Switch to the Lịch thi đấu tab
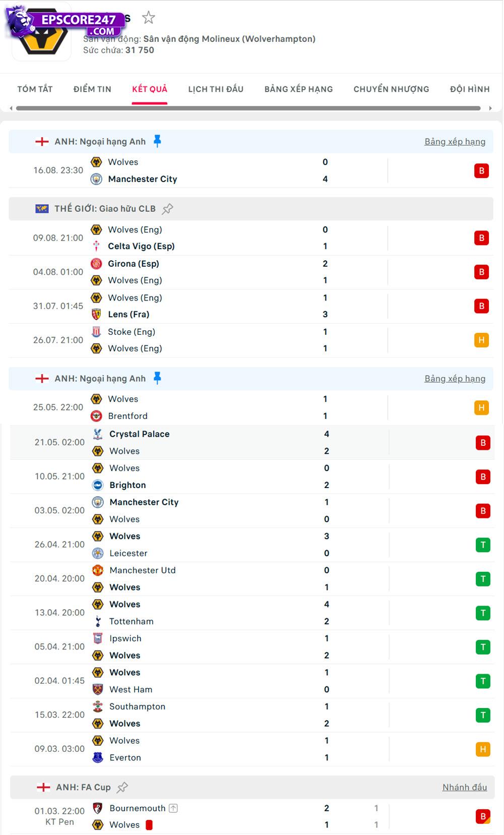The width and height of the screenshot is (504, 835). pyautogui.click(x=216, y=89)
